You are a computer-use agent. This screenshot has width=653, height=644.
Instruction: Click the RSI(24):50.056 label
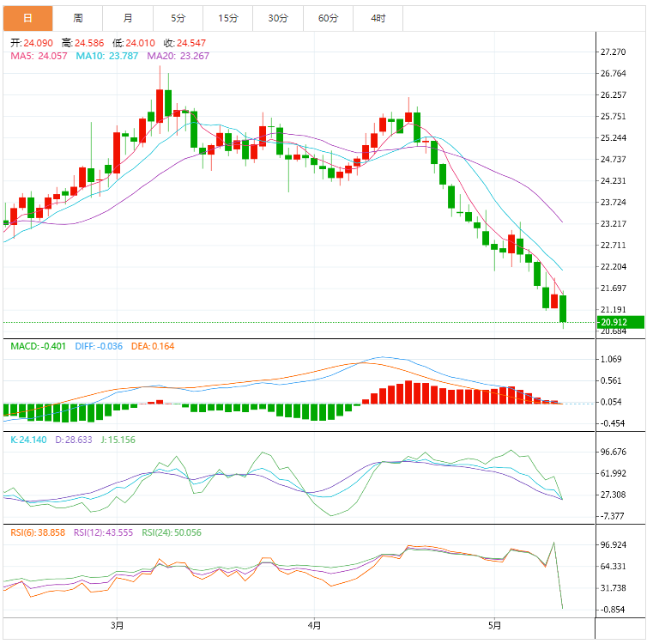172,532
